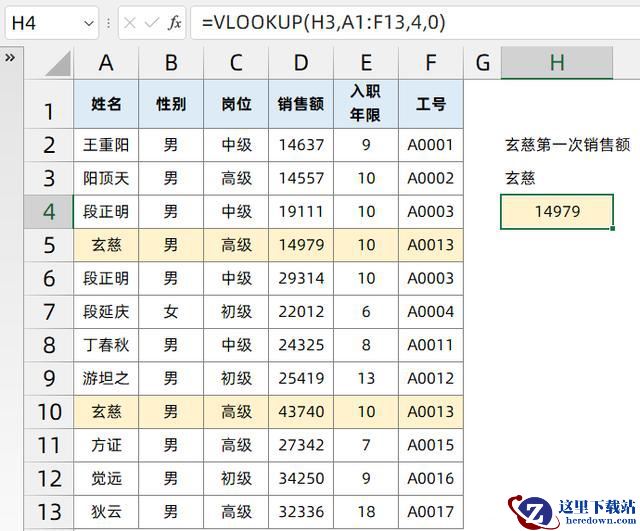Image resolution: width=640 pixels, height=531 pixels.
Task: Confirm formula entry with the checkmark icon
Action: 151,23
